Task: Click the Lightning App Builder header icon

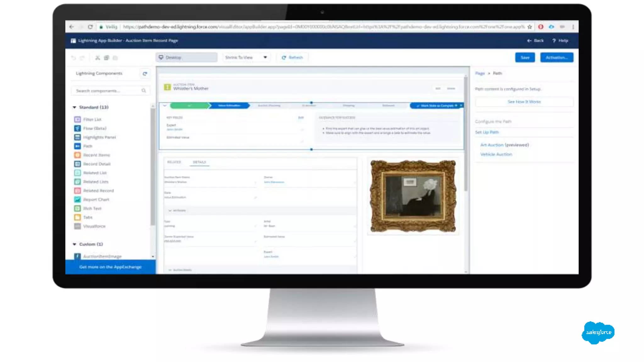Action: [73, 41]
